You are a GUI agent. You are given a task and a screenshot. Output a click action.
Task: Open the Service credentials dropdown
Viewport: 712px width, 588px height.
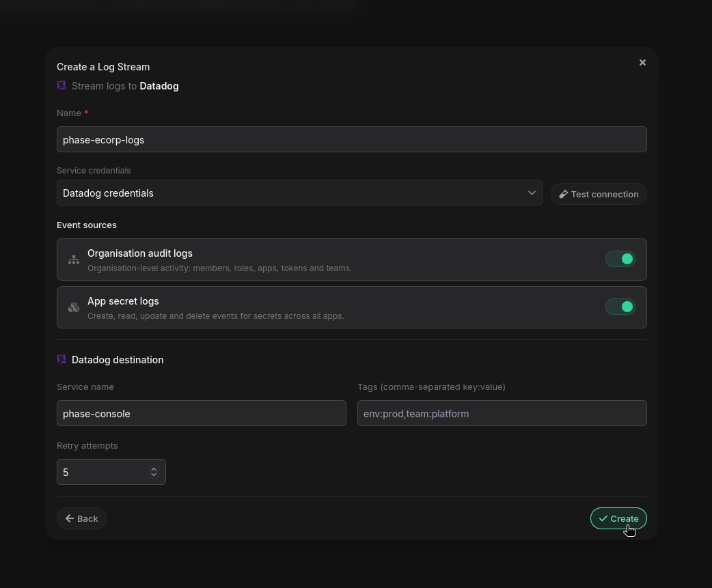299,193
